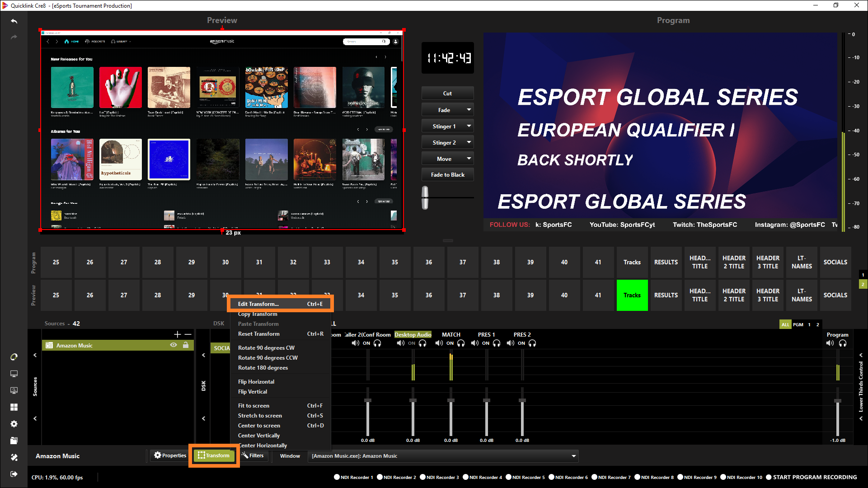Toggle the ON switch for PRES 2
This screenshot has height=488, width=868.
pyautogui.click(x=521, y=343)
